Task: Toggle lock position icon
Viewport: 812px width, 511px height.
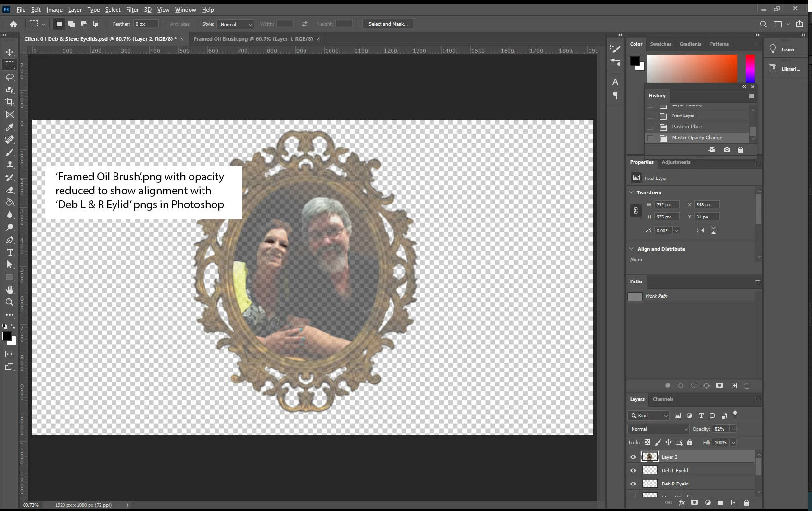Action: (668, 442)
